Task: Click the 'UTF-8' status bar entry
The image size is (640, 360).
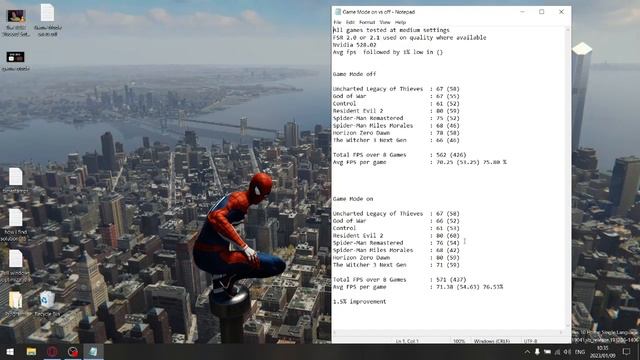Action: [530, 340]
